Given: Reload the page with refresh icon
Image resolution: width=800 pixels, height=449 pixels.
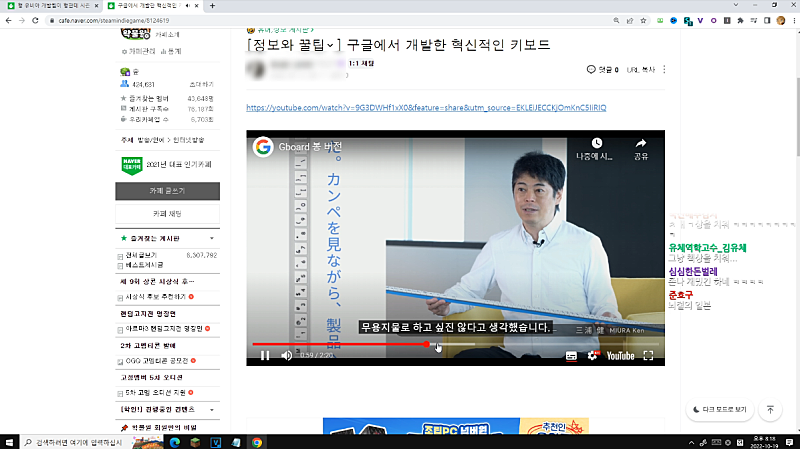Looking at the screenshot, I should click(35, 20).
